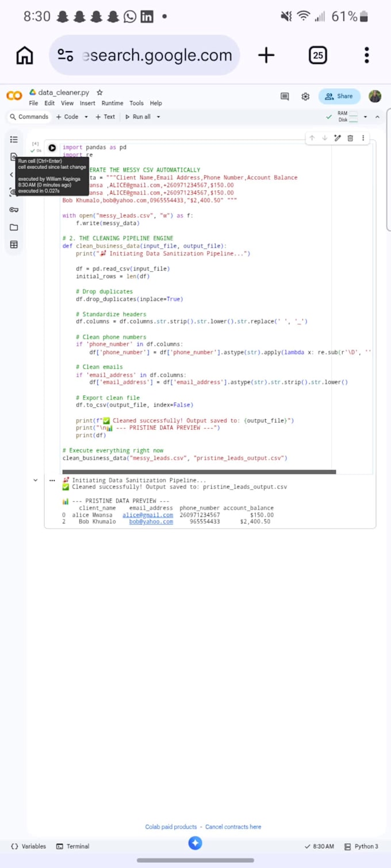Screen dimensions: 391x868
Task: Click the '# Drop duplicates' comment line
Action: pos(104,292)
